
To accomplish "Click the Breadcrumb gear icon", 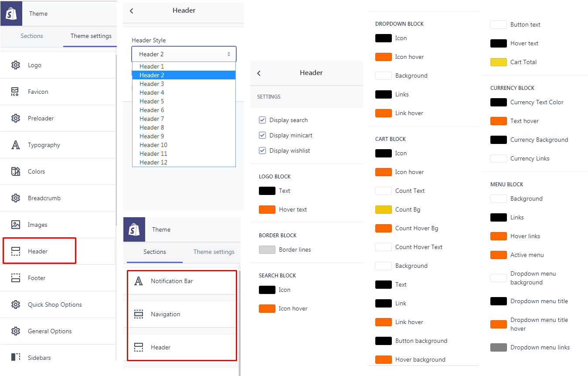I will [16, 198].
